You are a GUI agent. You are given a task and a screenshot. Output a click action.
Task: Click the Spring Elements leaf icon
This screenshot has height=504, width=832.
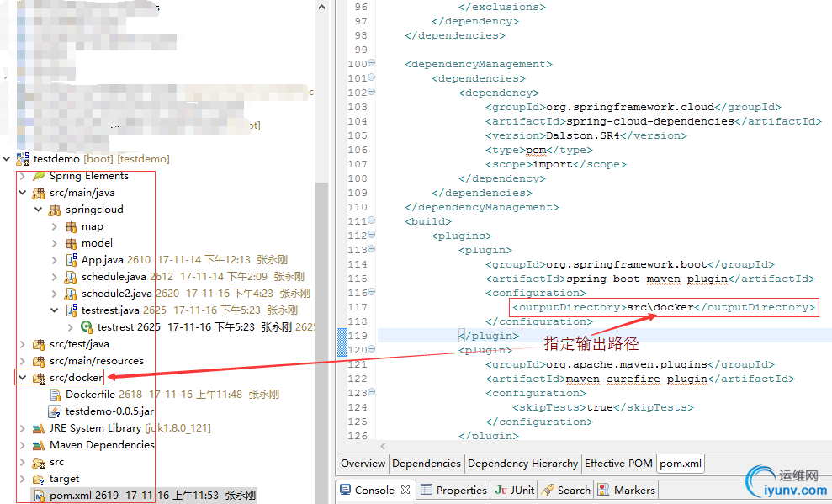click(39, 176)
